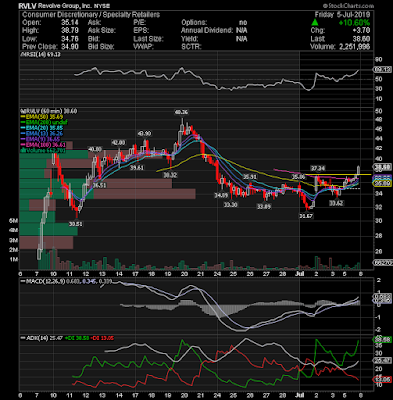Click the 'Annual Dividend:' label
Image resolution: width=393 pixels, height=400 pixels.
click(x=207, y=30)
